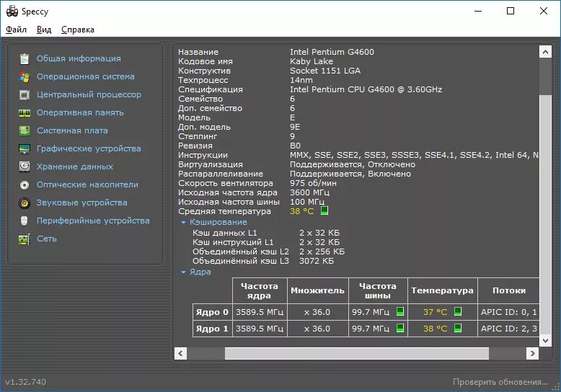Open the Системная плата motherboard icon
This screenshot has height=392, width=561.
click(25, 130)
